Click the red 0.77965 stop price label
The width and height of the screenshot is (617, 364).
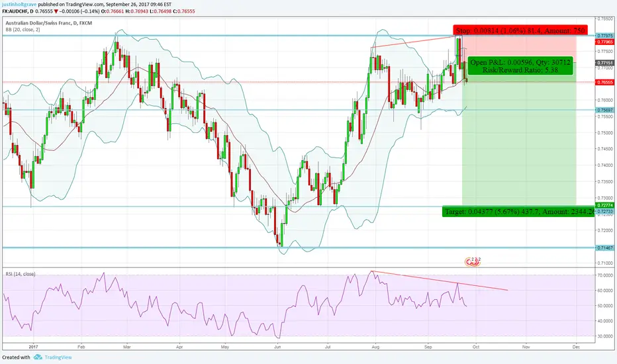(605, 42)
